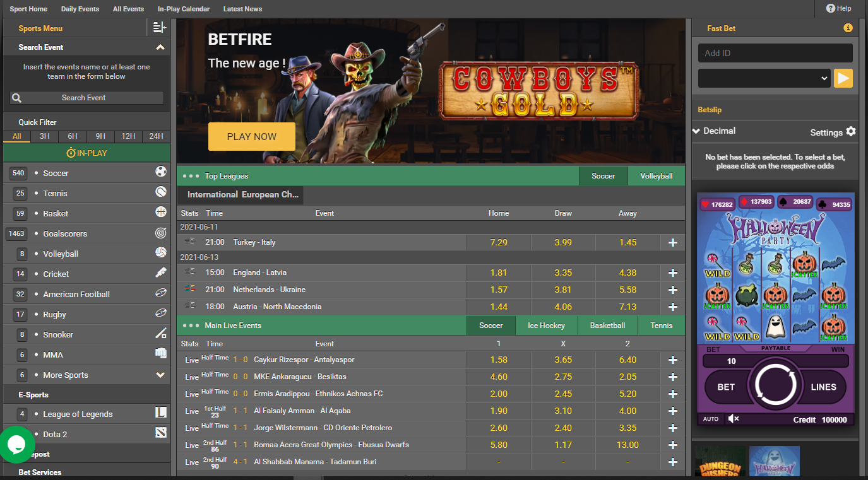
Task: Click the basketball icon next to Basket
Action: click(x=161, y=212)
